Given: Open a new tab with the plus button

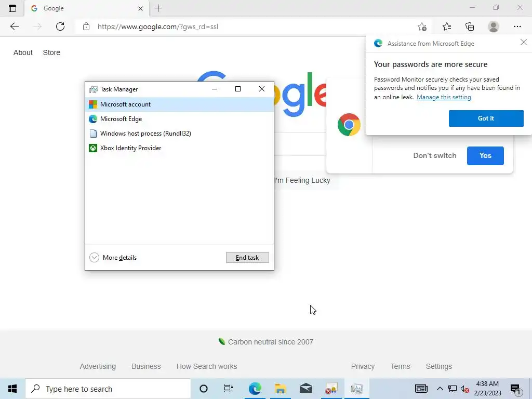Looking at the screenshot, I should coord(158,8).
